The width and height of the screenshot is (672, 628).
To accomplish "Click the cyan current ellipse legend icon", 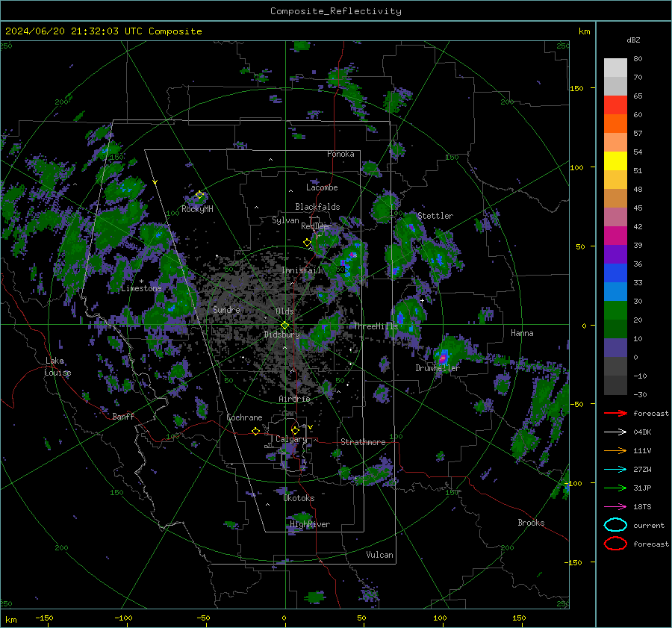I will point(615,525).
